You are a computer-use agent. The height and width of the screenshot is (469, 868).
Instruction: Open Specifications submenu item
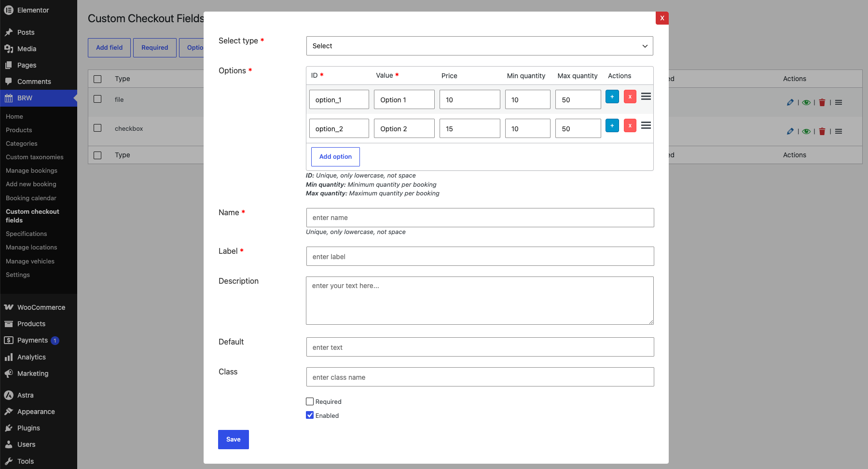point(27,234)
